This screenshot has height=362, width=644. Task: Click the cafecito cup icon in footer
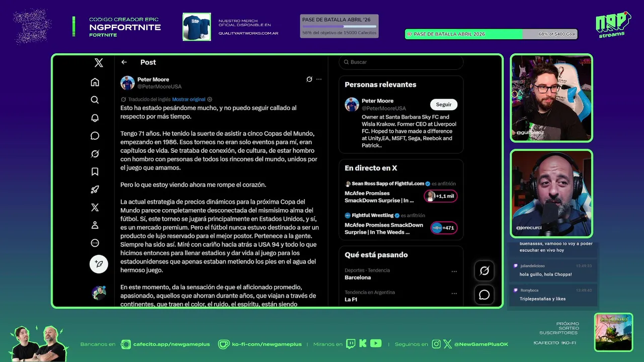click(x=125, y=344)
